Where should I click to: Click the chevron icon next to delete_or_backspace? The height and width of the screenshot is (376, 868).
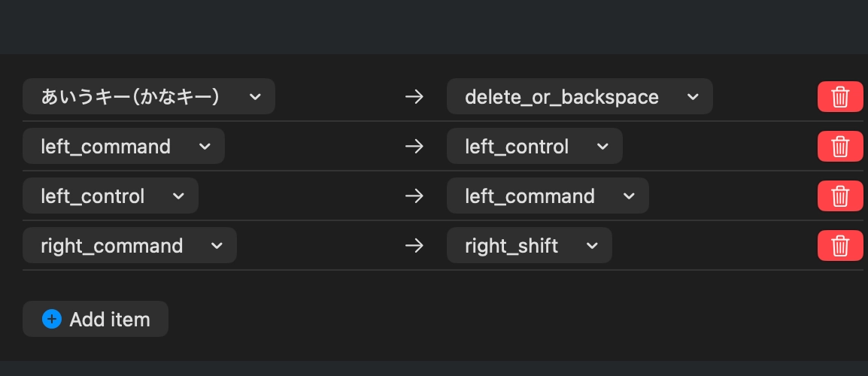(x=693, y=97)
